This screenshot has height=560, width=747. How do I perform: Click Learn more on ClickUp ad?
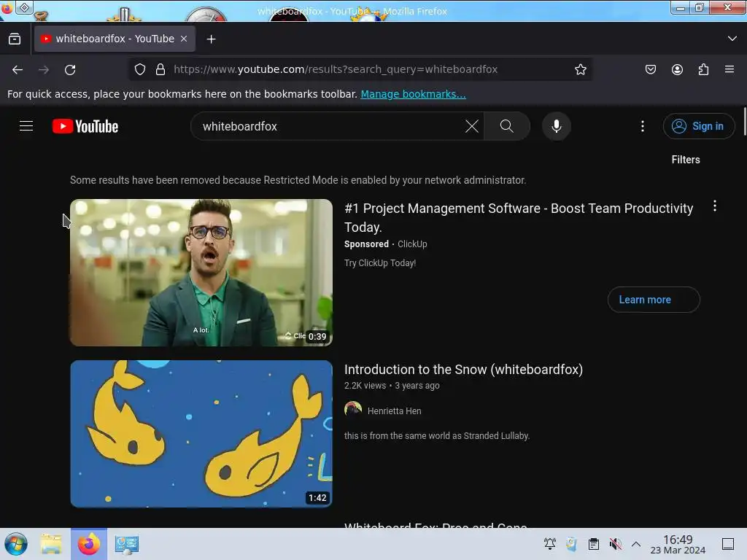point(654,300)
